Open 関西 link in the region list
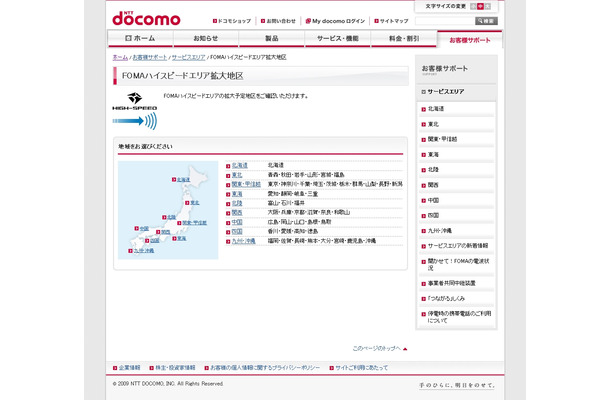This screenshot has width=610, height=400. click(237, 212)
